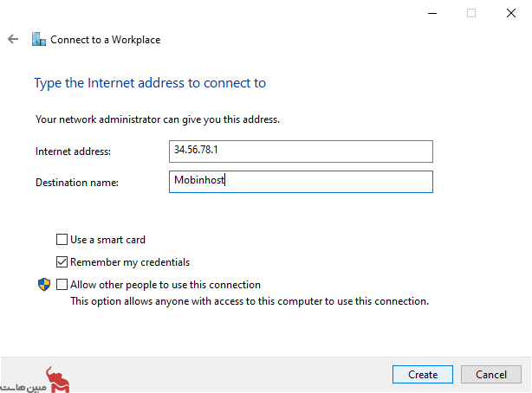Screen dimensions: 532x393
Task: Click the Connect to a Workplace building icon
Action: tap(39, 39)
